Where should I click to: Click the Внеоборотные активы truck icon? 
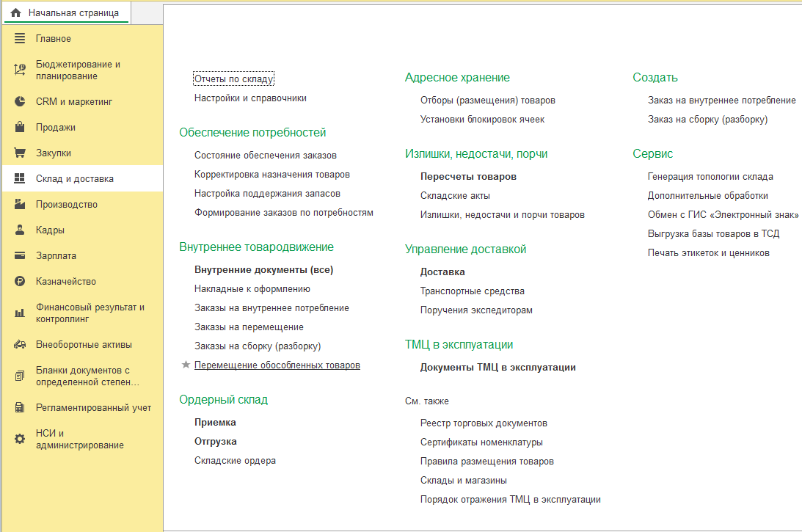point(20,344)
